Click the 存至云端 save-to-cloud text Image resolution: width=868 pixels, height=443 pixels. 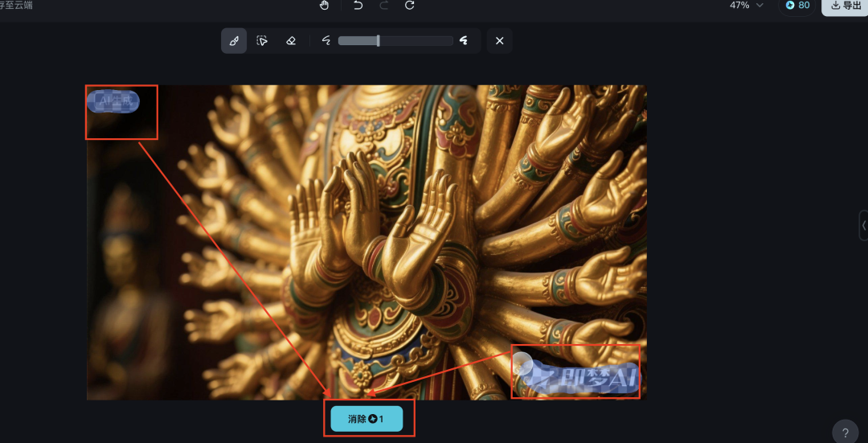pyautogui.click(x=16, y=6)
